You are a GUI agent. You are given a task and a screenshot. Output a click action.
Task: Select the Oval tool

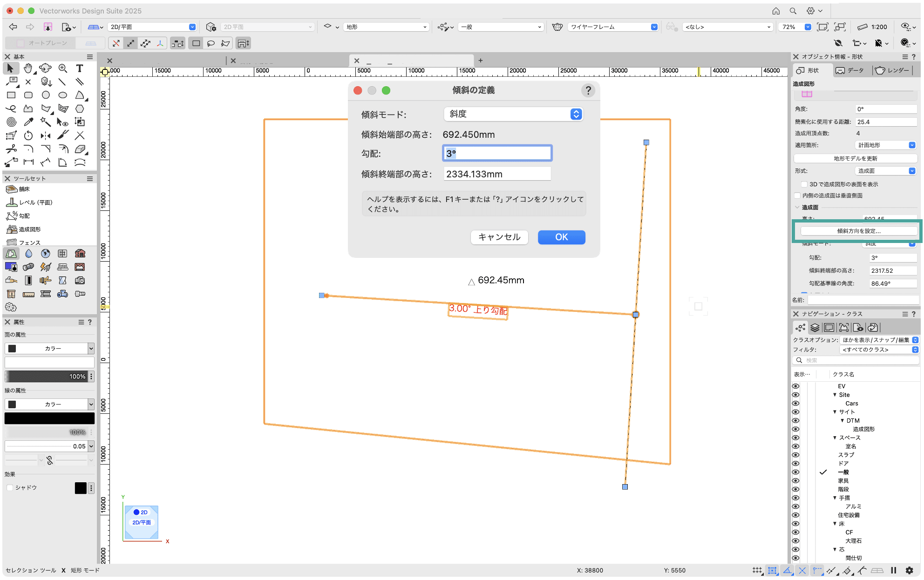click(x=62, y=95)
